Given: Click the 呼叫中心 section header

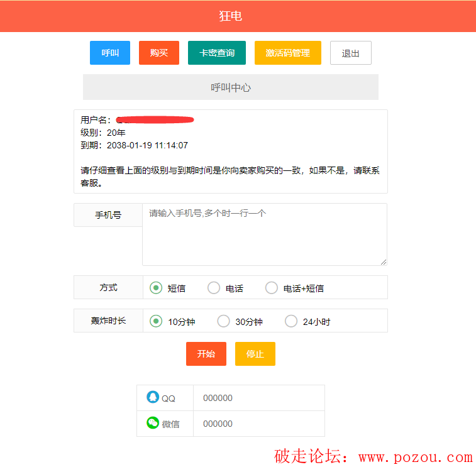Looking at the screenshot, I should (x=231, y=87).
